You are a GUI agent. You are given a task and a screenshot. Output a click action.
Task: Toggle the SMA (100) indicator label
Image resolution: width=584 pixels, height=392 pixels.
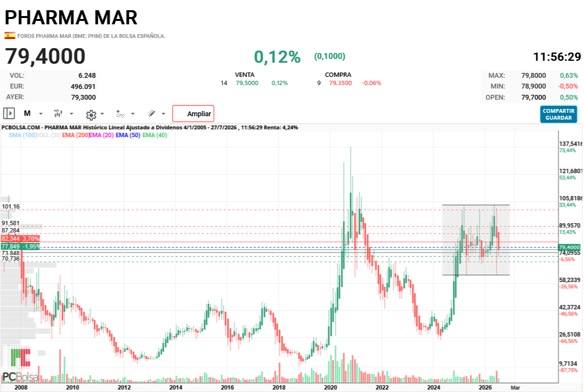[x=22, y=135]
